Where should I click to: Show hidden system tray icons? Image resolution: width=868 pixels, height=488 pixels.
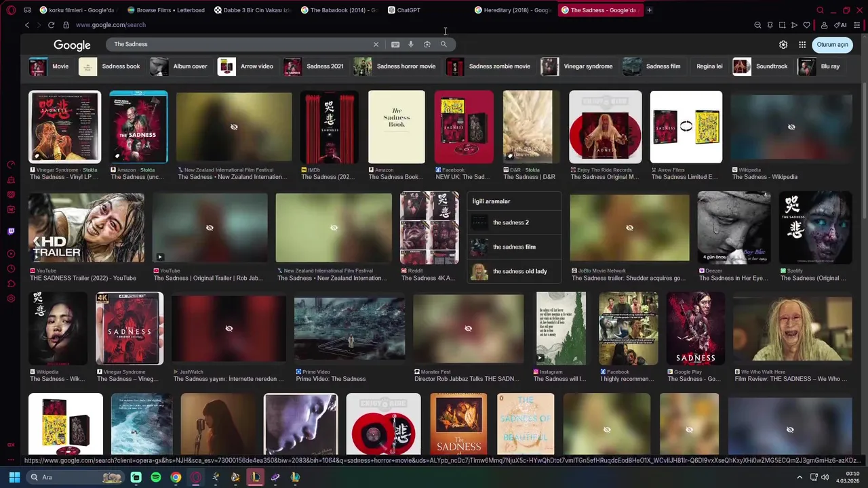click(800, 477)
